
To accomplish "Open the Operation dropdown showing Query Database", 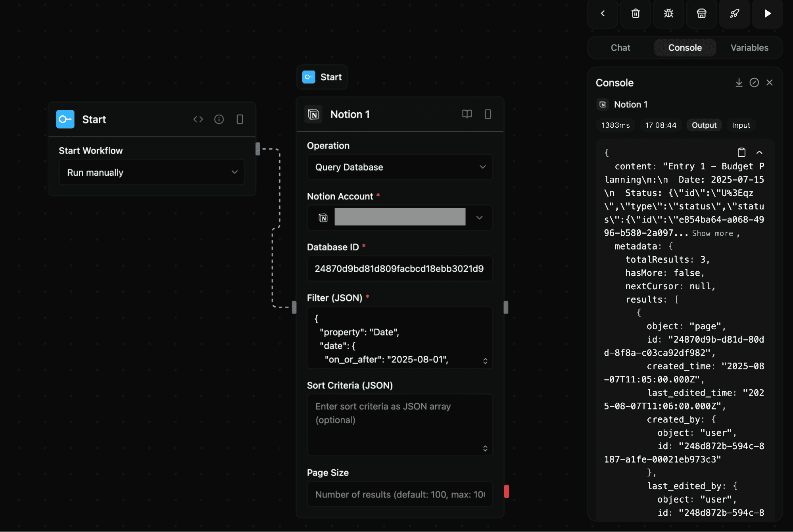I will (399, 167).
